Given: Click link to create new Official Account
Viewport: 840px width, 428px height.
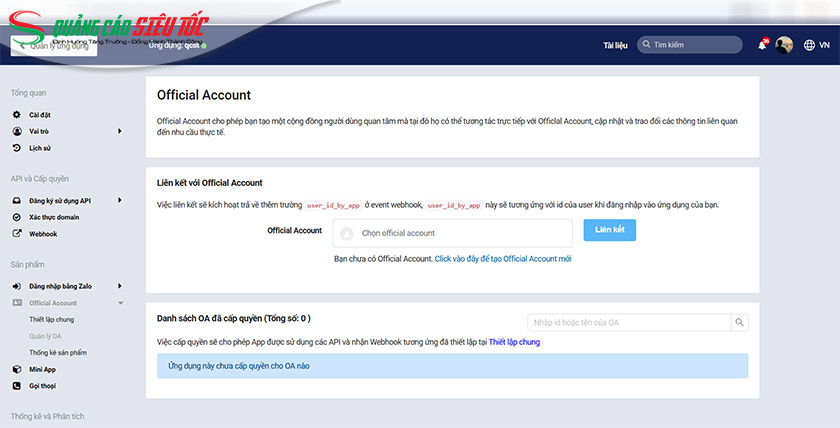Looking at the screenshot, I should 503,258.
